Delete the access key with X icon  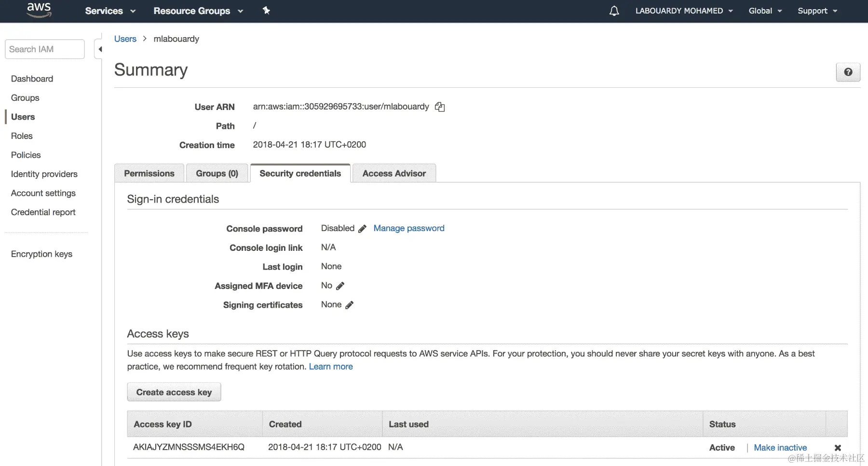tap(838, 448)
